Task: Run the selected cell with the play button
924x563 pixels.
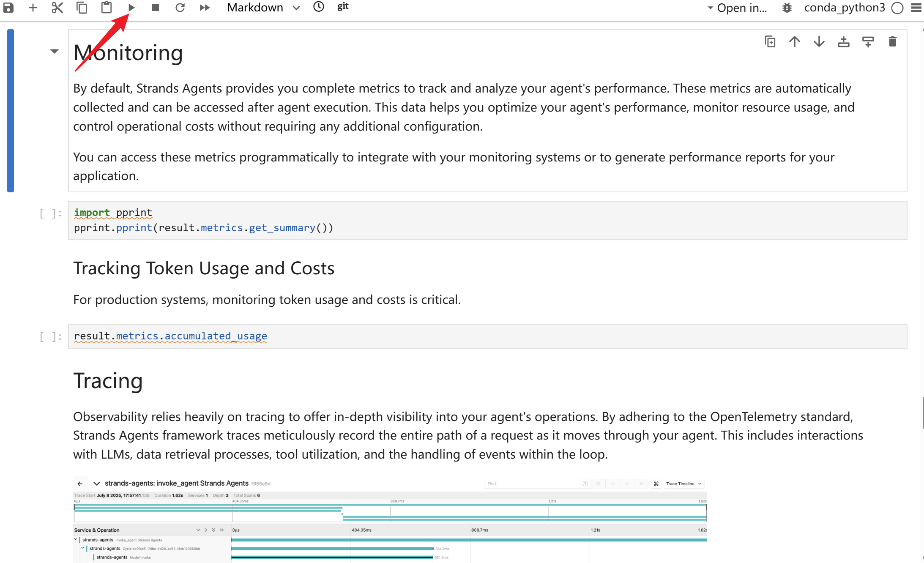Action: click(x=131, y=8)
